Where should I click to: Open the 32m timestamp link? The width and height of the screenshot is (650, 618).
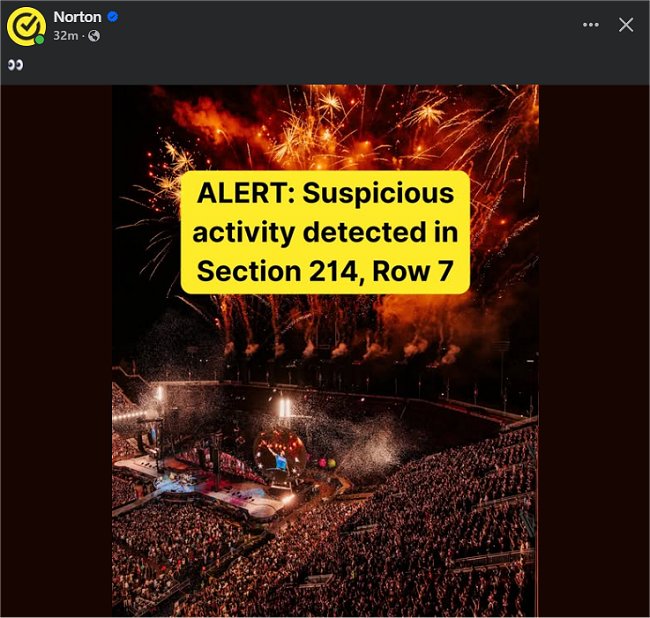click(65, 36)
